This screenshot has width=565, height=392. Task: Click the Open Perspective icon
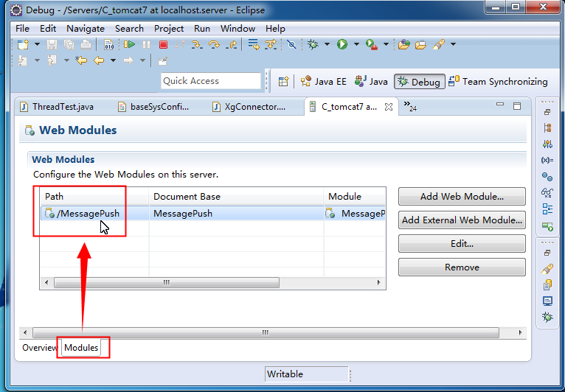coord(283,81)
